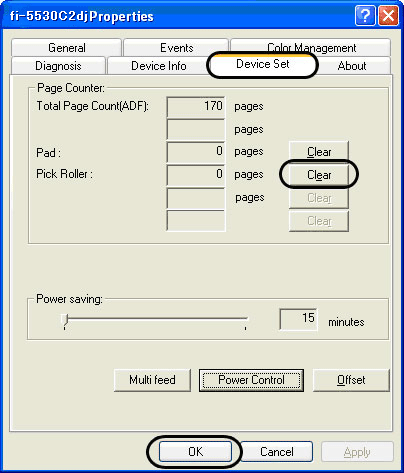Open the Offset settings
The height and width of the screenshot is (473, 404).
351,380
